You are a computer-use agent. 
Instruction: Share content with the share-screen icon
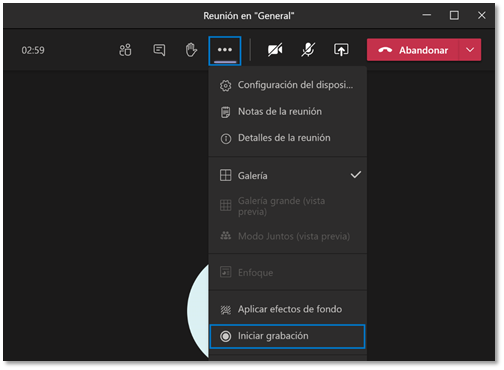(341, 50)
